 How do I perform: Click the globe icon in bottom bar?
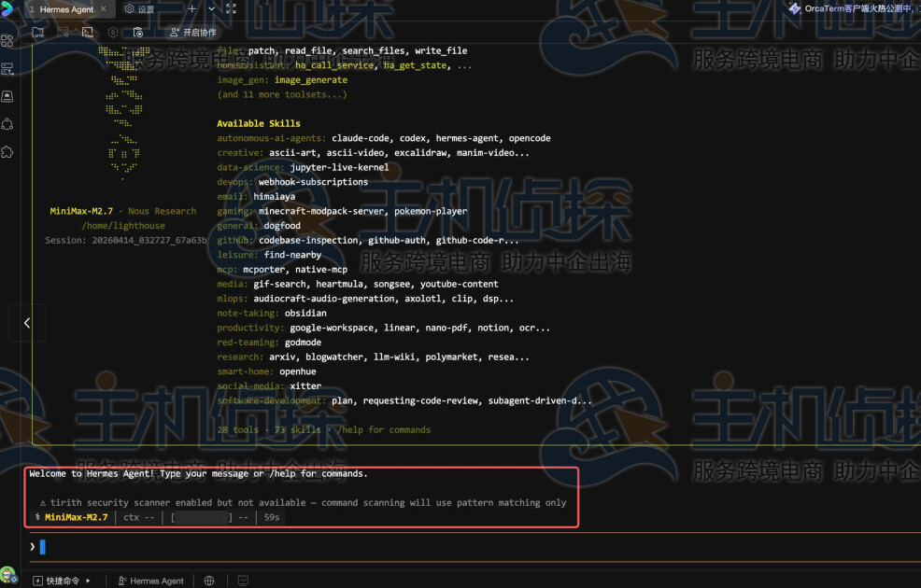(x=209, y=581)
